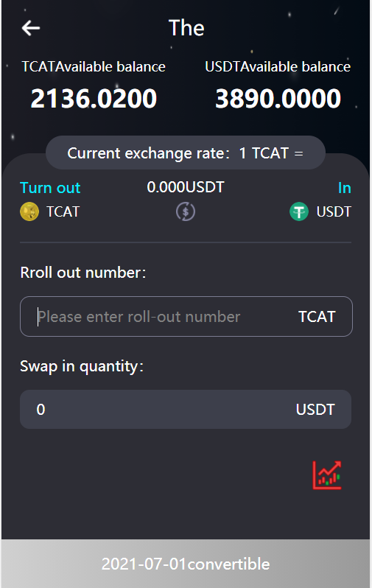The height and width of the screenshot is (588, 372).
Task: Select the In label on right
Action: pyautogui.click(x=344, y=188)
